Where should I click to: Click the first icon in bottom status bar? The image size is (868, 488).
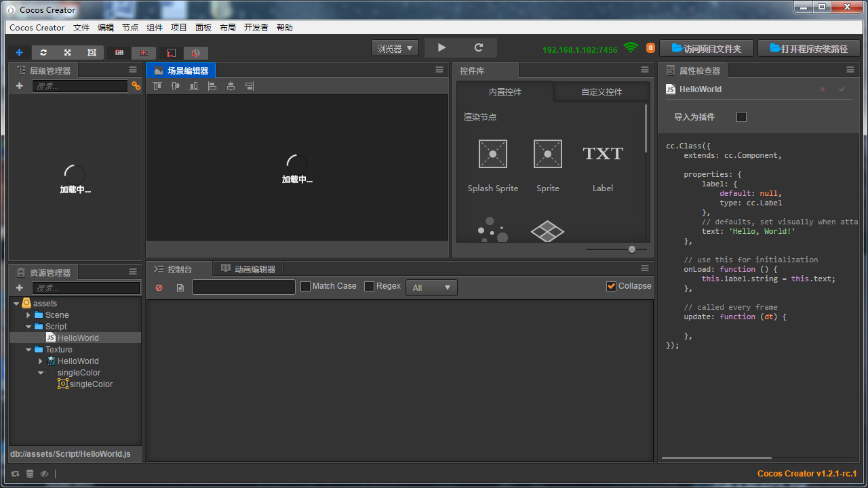15,474
